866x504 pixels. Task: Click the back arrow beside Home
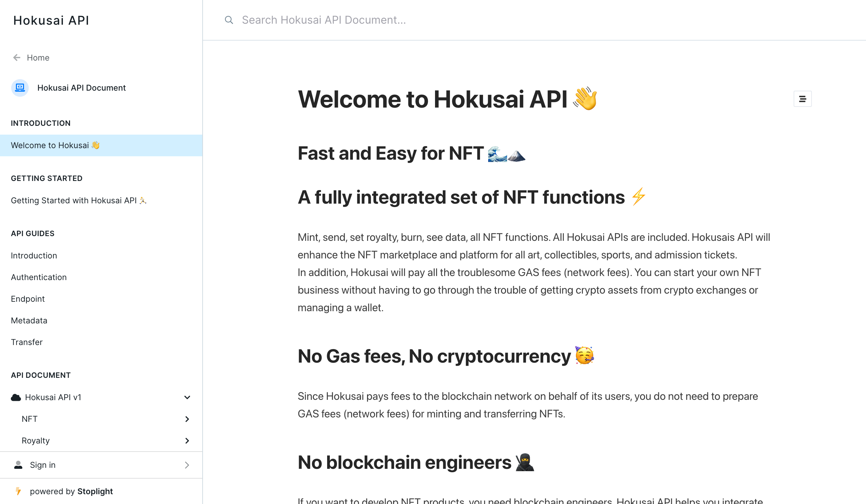coord(17,58)
